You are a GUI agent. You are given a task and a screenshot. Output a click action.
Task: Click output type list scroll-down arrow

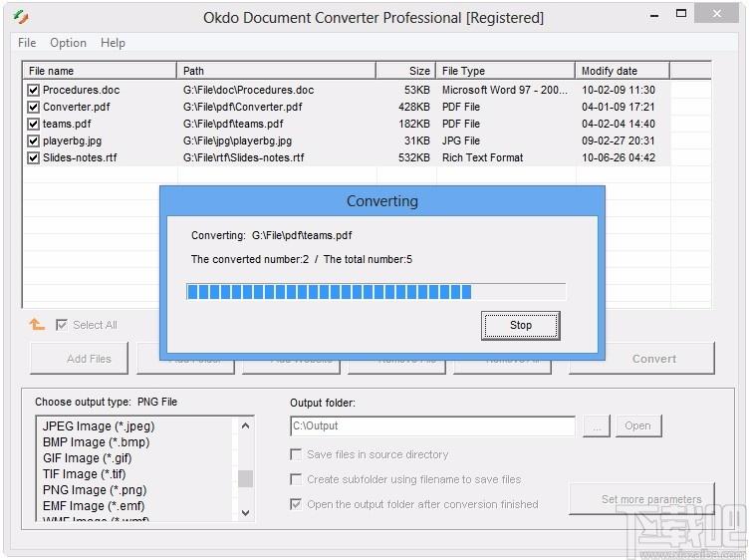(245, 512)
